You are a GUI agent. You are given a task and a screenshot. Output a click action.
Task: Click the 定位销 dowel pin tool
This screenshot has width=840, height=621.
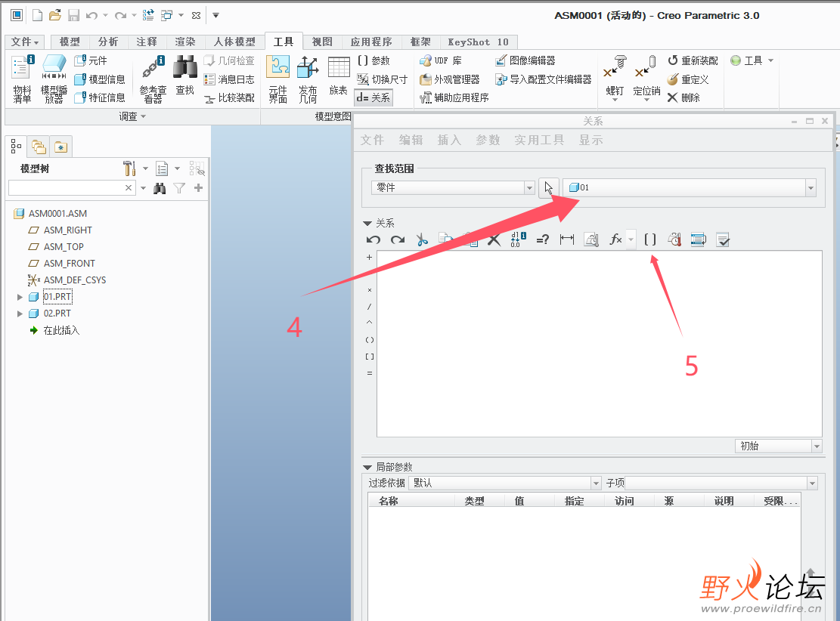tap(646, 76)
